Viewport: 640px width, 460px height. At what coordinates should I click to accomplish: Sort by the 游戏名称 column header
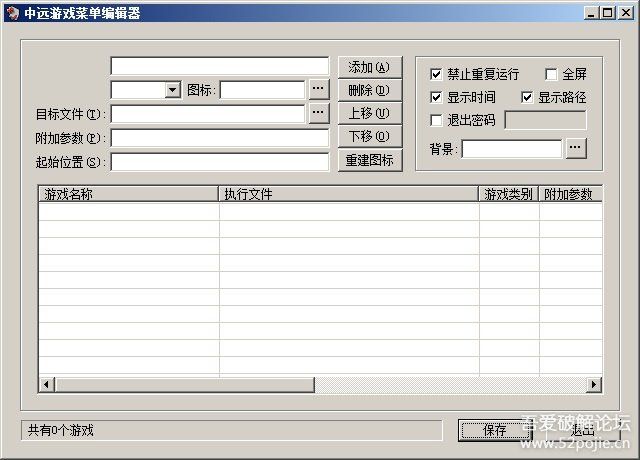(x=128, y=194)
